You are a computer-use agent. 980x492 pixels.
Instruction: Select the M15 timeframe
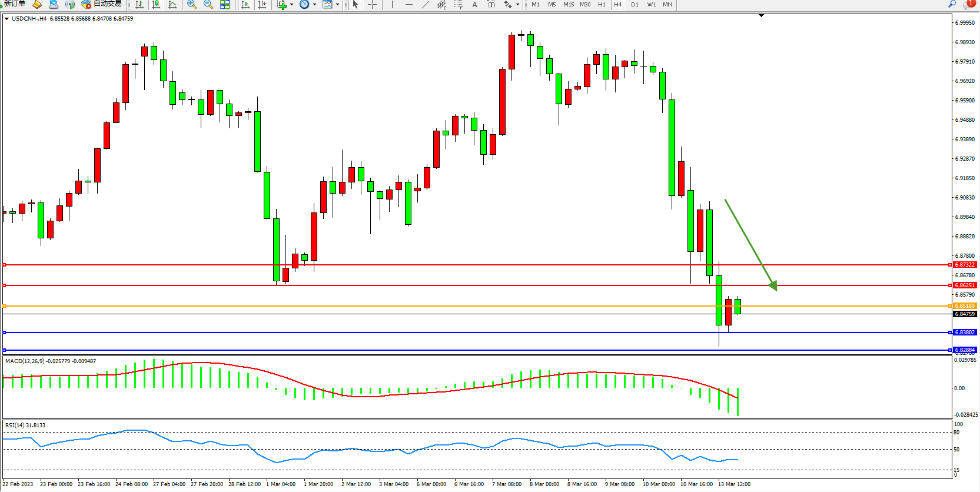point(568,5)
